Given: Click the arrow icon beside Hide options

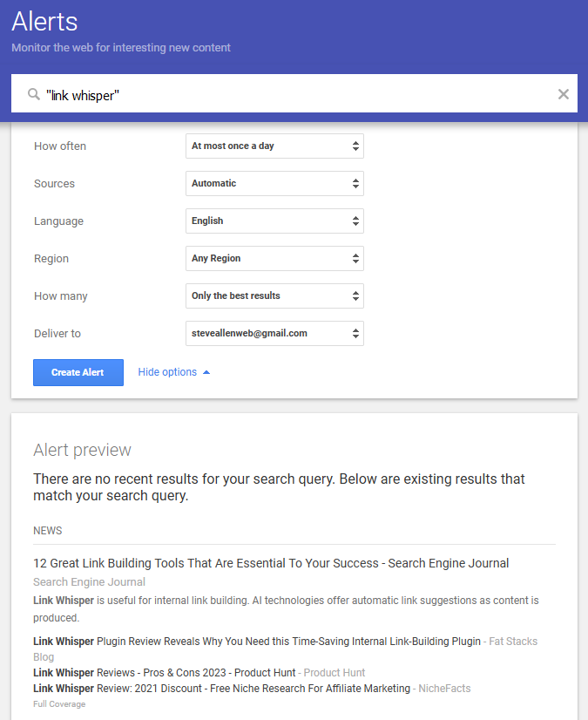Looking at the screenshot, I should (206, 372).
